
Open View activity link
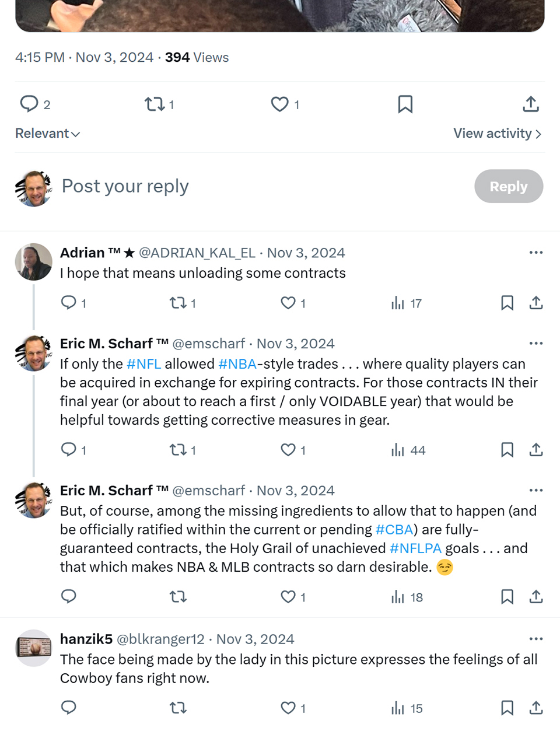coord(498,134)
